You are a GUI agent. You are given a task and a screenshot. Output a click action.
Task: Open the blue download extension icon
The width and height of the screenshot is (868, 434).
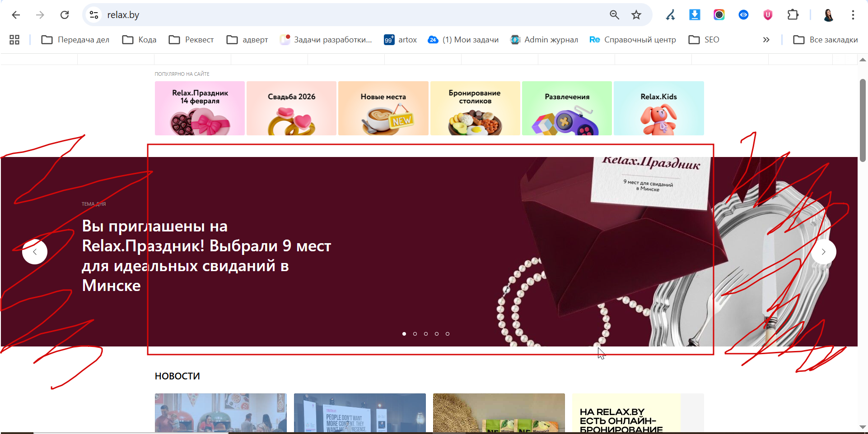(x=695, y=15)
